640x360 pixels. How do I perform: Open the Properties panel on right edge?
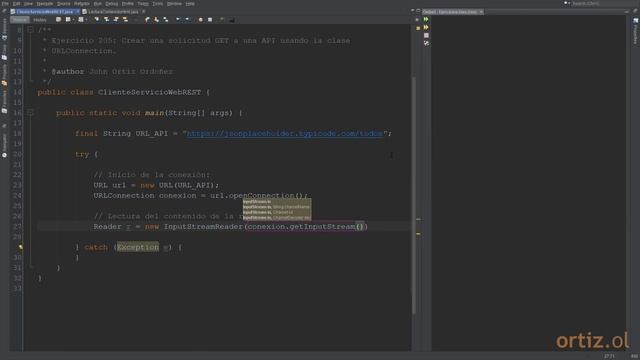[x=636, y=31]
